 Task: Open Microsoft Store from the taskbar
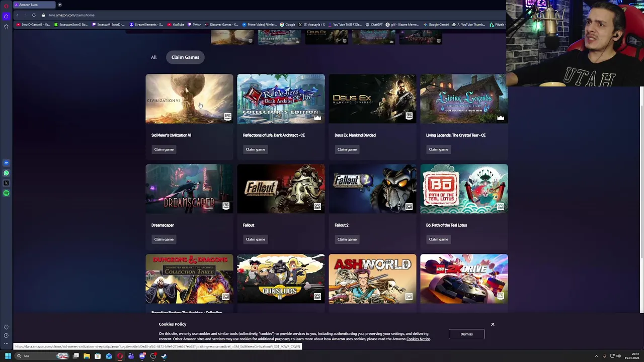click(98, 356)
